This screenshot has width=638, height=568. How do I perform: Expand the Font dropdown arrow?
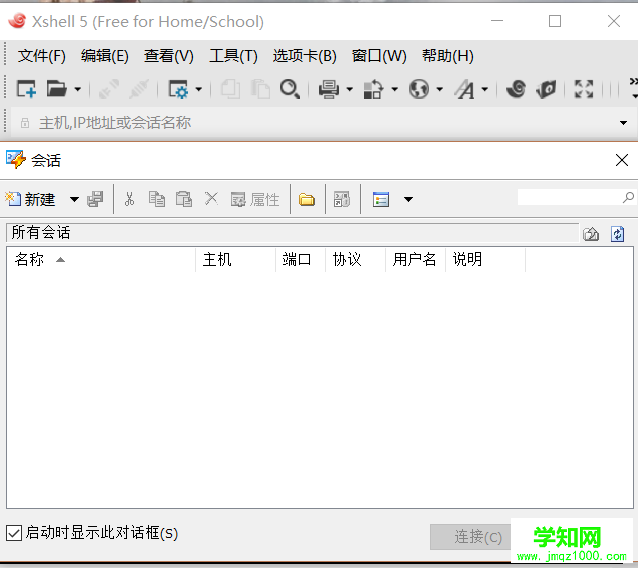485,89
